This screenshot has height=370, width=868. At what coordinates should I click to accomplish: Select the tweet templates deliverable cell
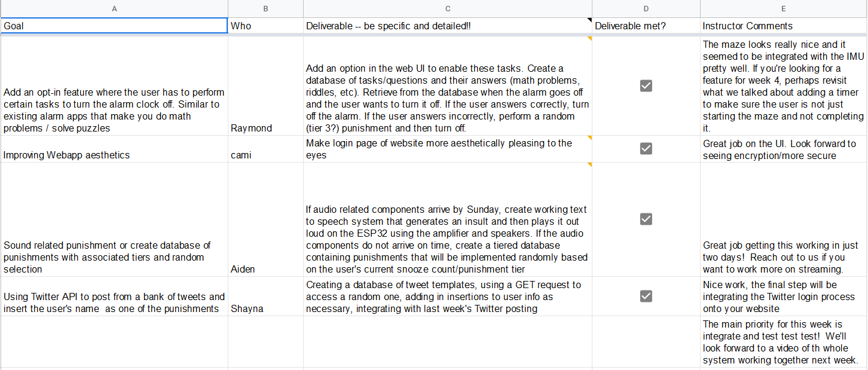[x=448, y=296]
